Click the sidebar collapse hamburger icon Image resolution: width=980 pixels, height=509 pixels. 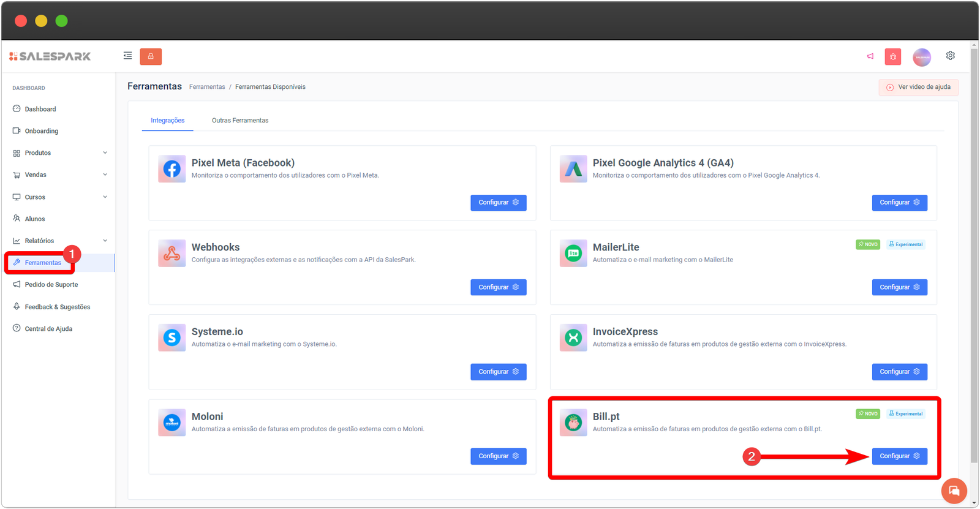point(127,56)
